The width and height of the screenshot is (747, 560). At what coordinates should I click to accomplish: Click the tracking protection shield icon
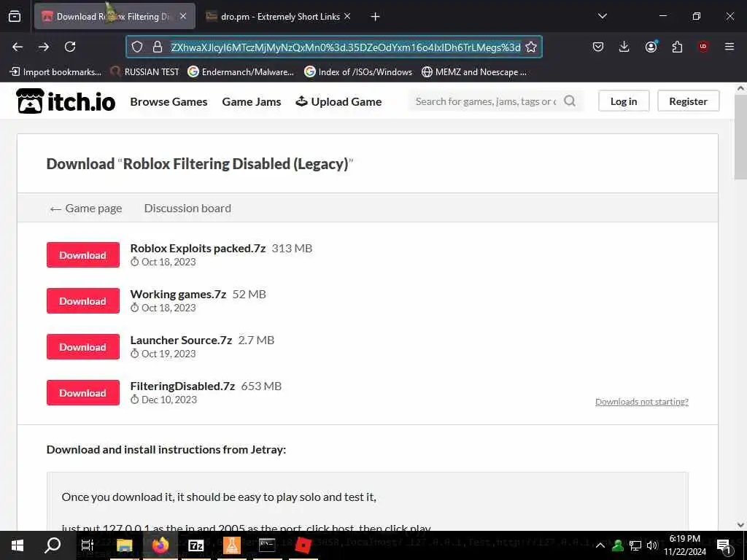137,47
